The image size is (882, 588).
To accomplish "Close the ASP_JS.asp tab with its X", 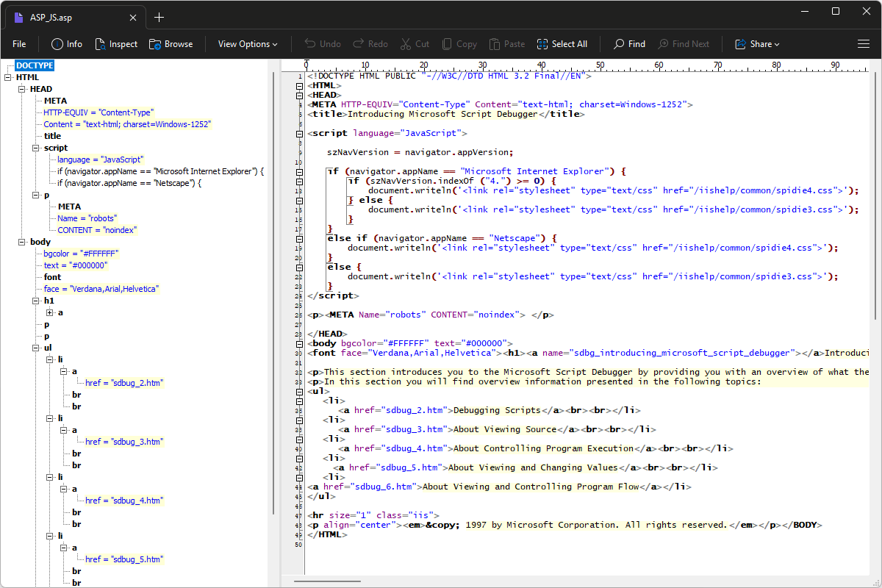I will [x=133, y=18].
